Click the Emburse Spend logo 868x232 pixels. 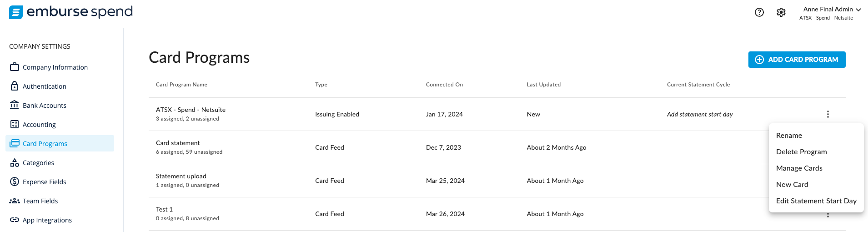tap(71, 12)
